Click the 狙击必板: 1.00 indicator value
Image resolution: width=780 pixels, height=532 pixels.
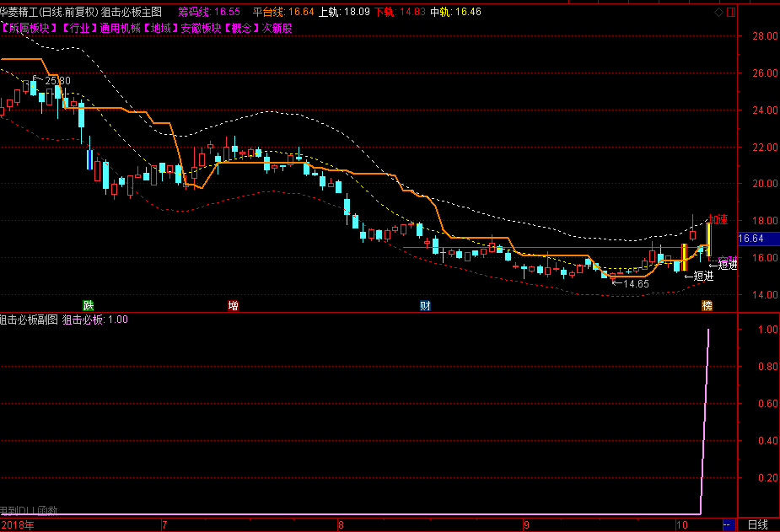(95, 320)
